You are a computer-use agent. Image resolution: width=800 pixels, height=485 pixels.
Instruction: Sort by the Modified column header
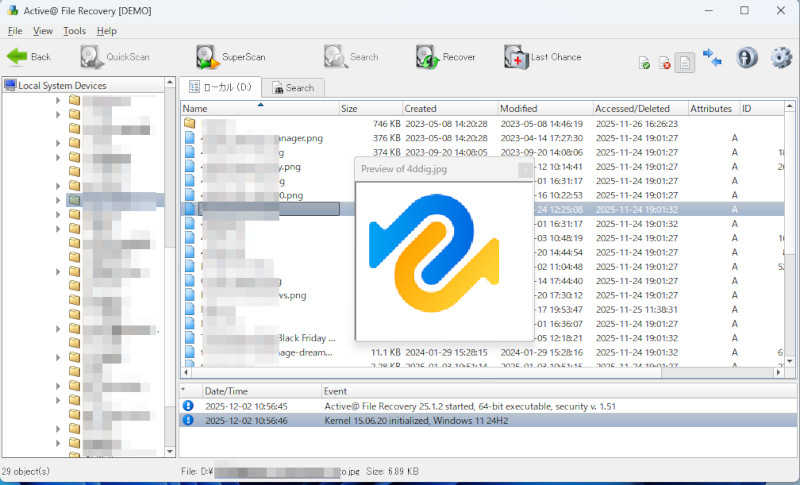(545, 109)
